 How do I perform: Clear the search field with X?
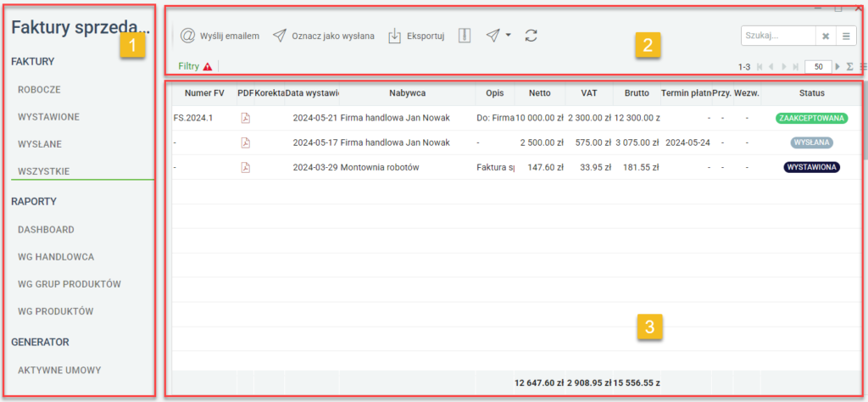[826, 36]
